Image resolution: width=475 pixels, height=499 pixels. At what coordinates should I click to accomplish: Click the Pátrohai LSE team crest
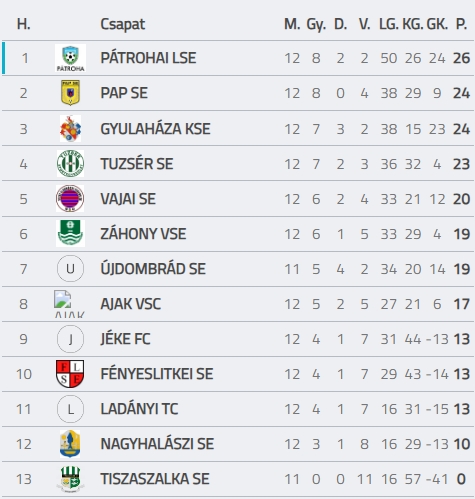70,58
